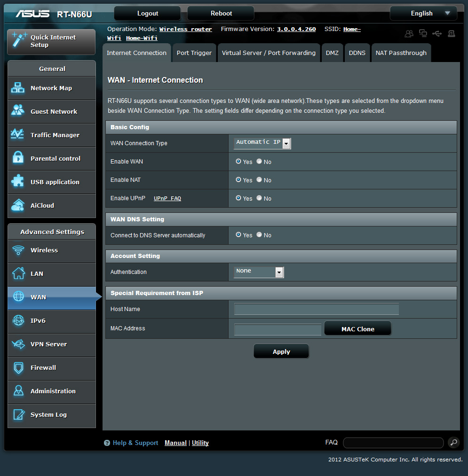The height and width of the screenshot is (476, 468).
Task: Click the Traffic Manager graph icon
Action: point(17,134)
